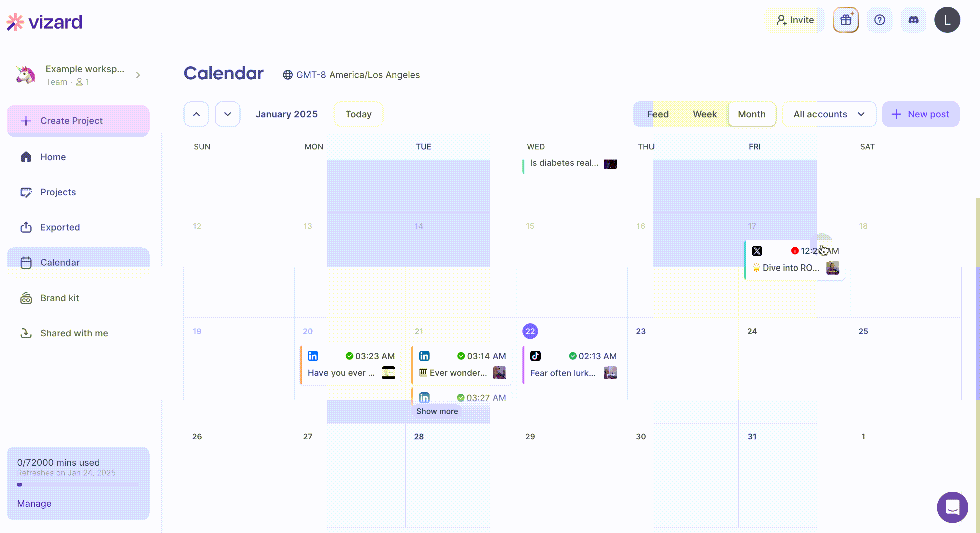The width and height of the screenshot is (980, 533).
Task: Click the previous month up chevron
Action: coord(196,114)
